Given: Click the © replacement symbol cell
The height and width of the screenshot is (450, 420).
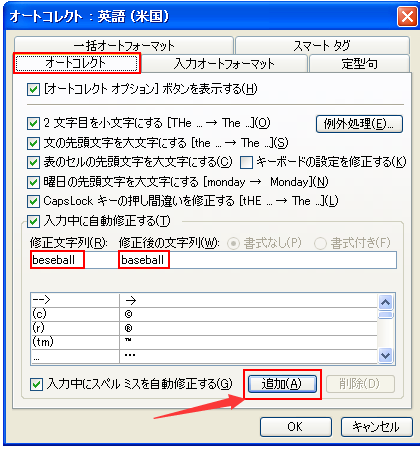Looking at the screenshot, I should click(x=248, y=314).
